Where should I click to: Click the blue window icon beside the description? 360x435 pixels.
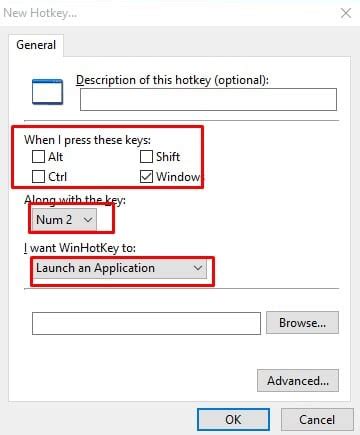48,92
